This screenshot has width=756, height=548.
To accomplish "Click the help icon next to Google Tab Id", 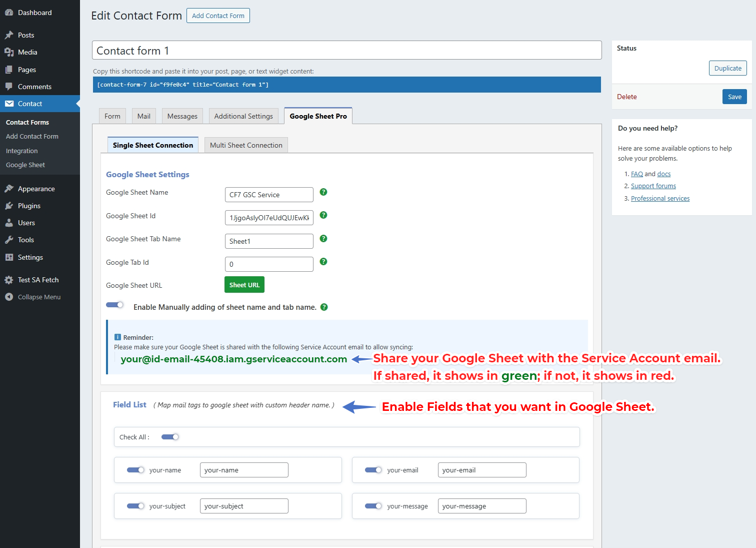I will click(323, 262).
